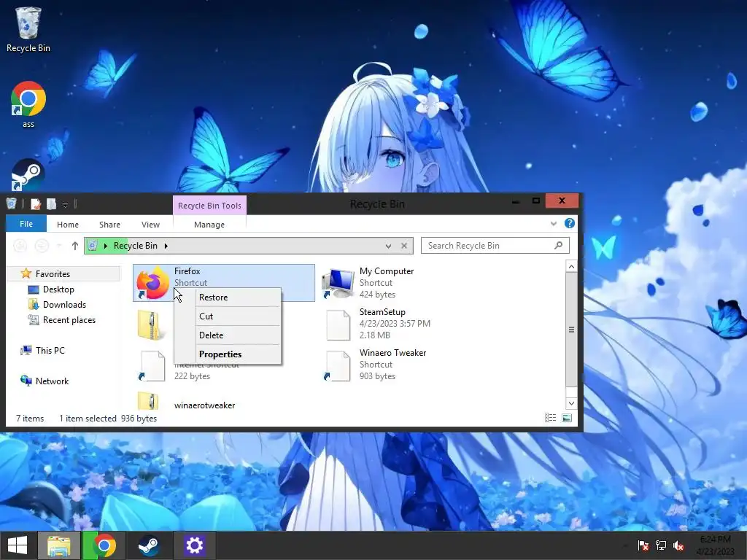The image size is (747, 560).
Task: Expand the Customize Quick Access Toolbar dropdown
Action: [65, 205]
